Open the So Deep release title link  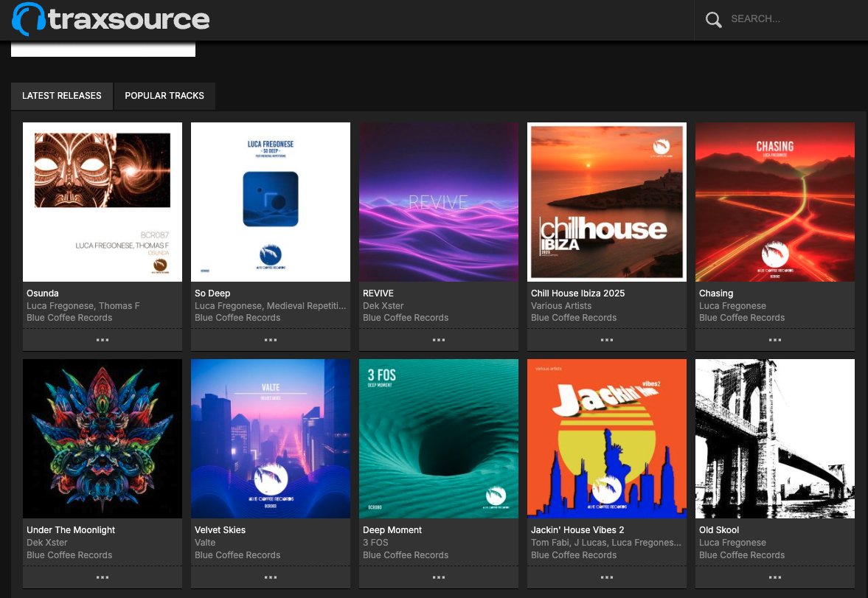coord(212,293)
